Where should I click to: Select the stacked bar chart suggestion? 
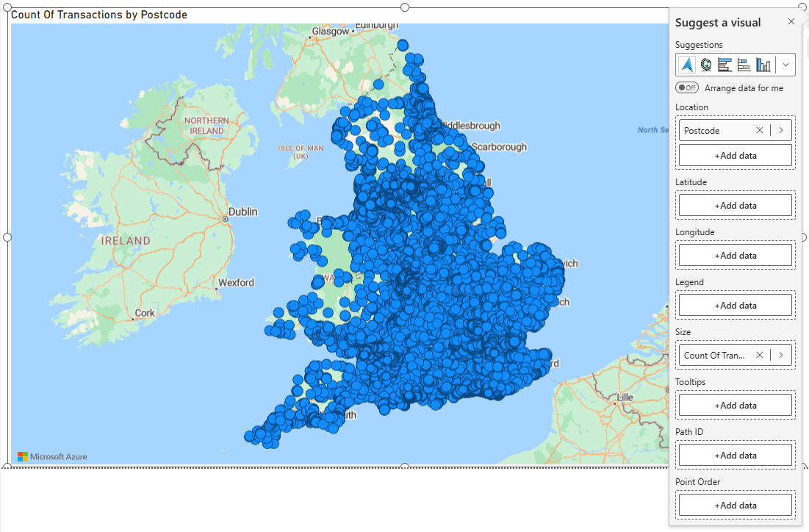[x=744, y=65]
